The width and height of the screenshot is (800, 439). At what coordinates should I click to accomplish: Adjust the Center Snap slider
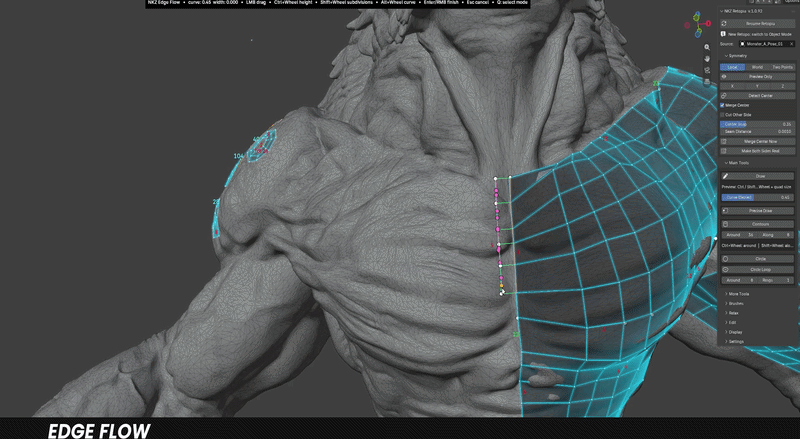[x=757, y=124]
